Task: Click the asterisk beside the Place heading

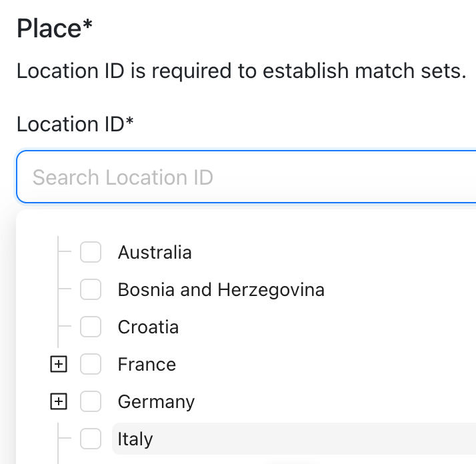Action: 87,26
